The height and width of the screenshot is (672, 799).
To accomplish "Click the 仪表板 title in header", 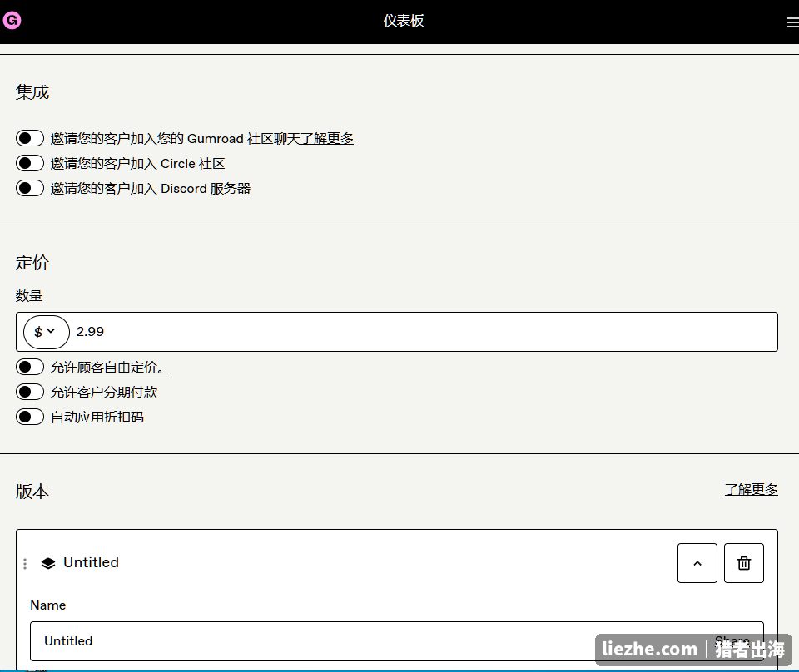I will 403,20.
